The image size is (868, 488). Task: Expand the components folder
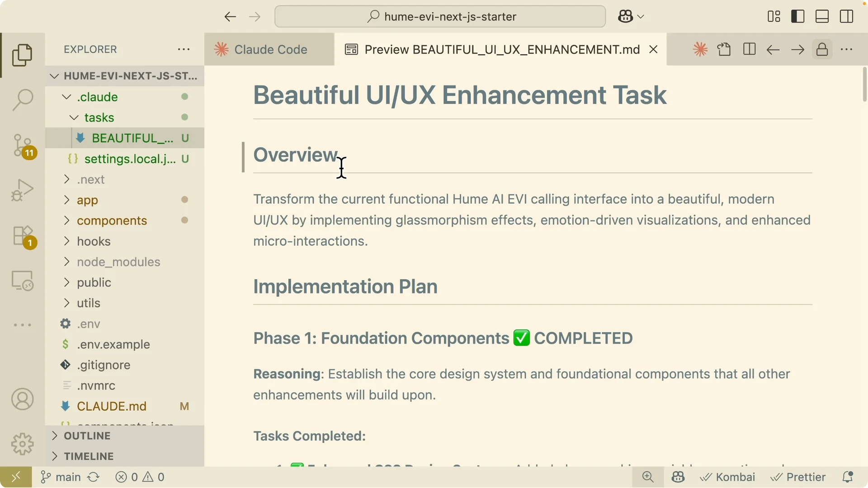coord(125,221)
